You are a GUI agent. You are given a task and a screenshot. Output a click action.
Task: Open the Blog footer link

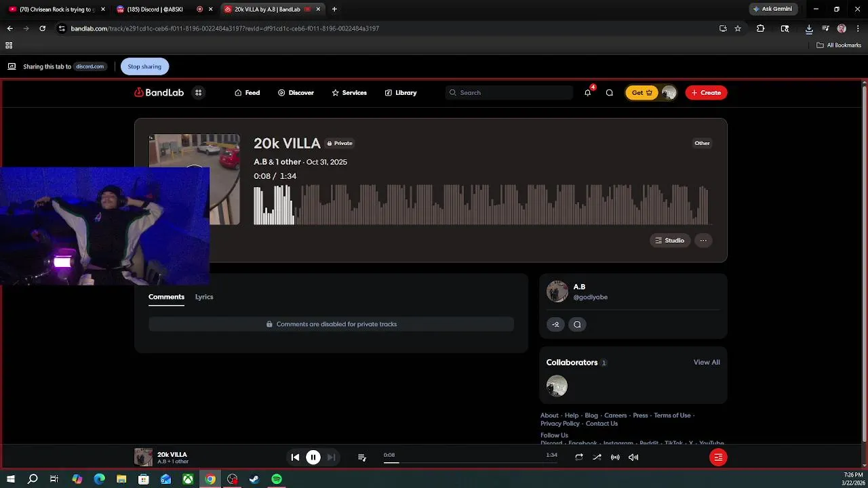[x=591, y=415]
